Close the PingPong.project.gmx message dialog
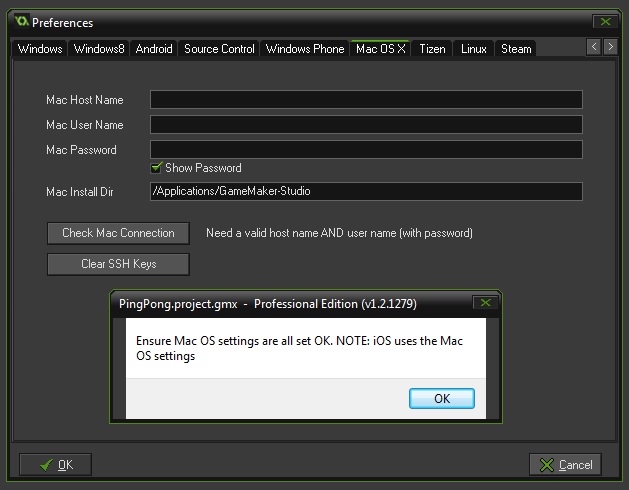Viewport: 629px width, 490px height. [x=484, y=302]
